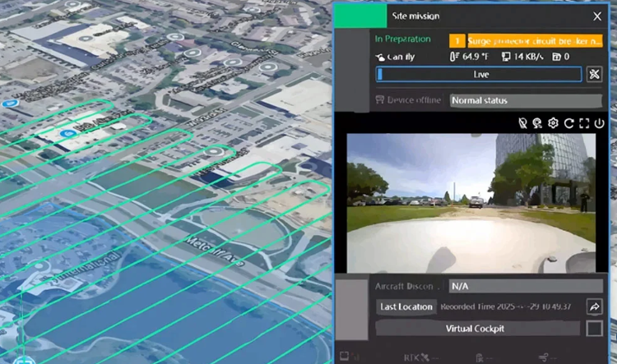Click the power icon above the video feed
The width and height of the screenshot is (617, 364).
tap(599, 123)
